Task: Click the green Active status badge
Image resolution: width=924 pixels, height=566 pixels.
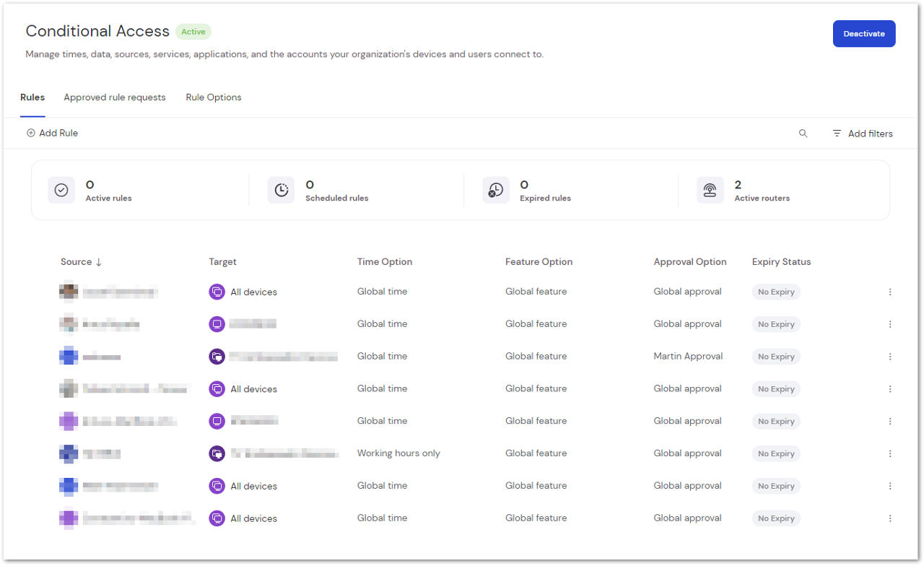Action: click(x=193, y=32)
